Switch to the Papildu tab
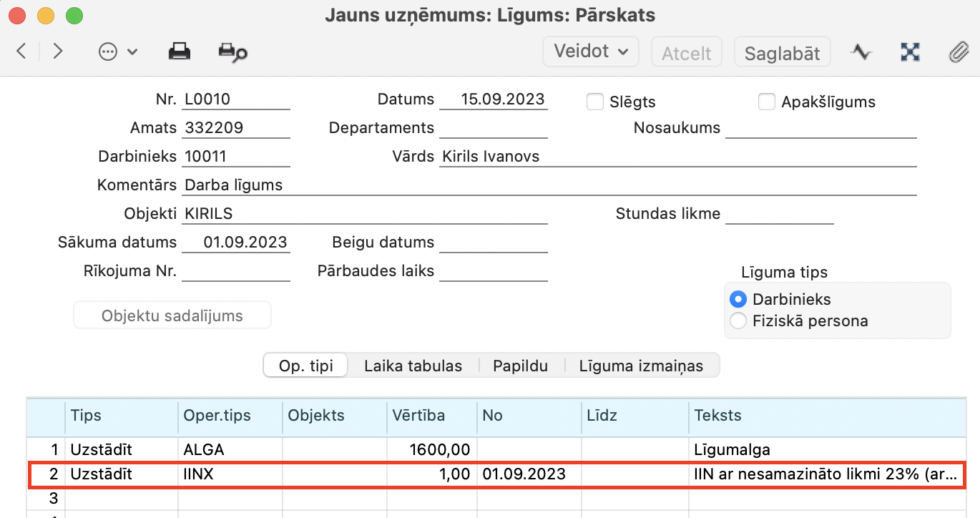The width and height of the screenshot is (980, 518). [520, 366]
